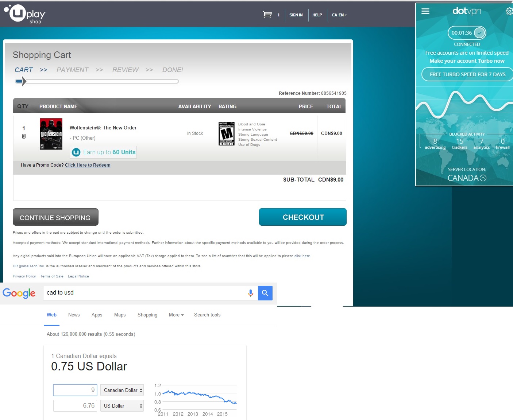Viewport: 513px width, 420px height.
Task: Open Google Search tools
Action: (x=207, y=315)
